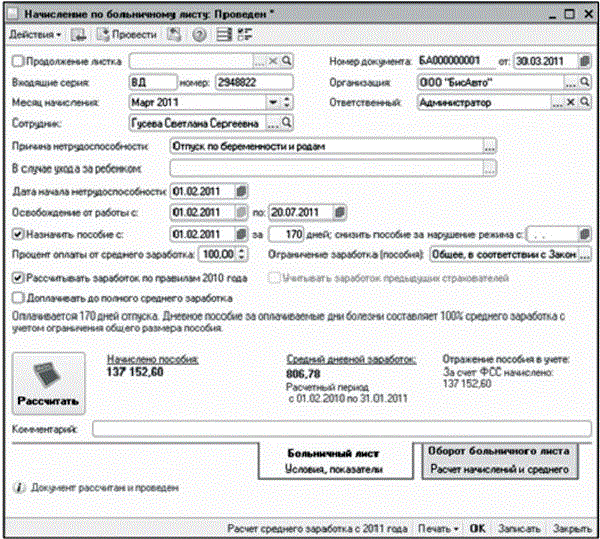Open calendar for end date 20.07.2011
This screenshot has height=539, width=600.
[340, 212]
